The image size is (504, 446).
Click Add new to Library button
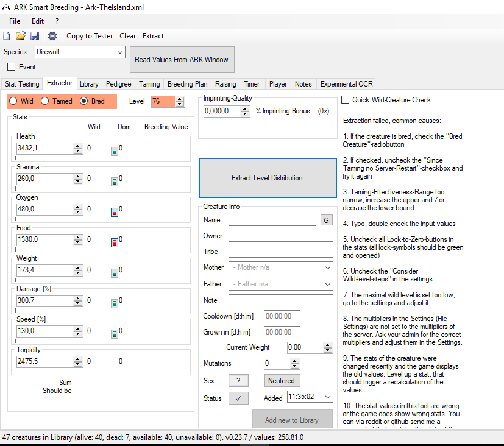[292, 419]
